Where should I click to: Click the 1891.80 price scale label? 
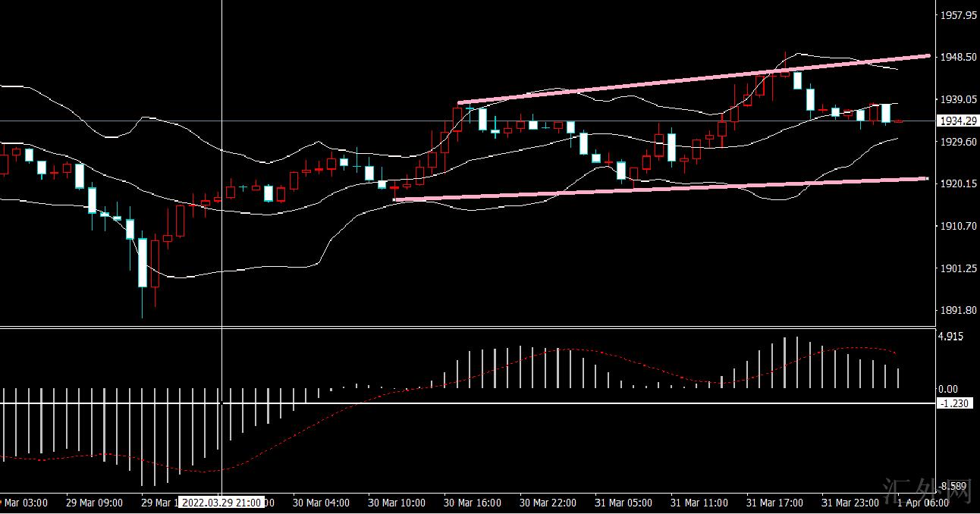[x=957, y=310]
